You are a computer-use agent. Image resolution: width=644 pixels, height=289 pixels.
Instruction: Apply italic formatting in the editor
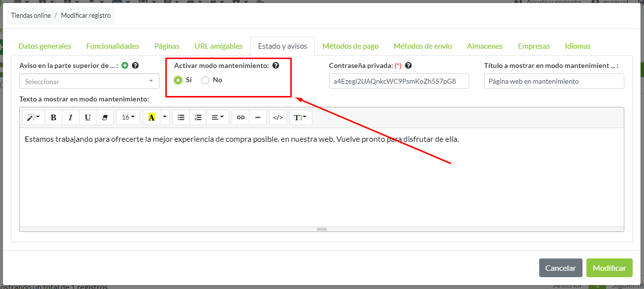click(70, 117)
